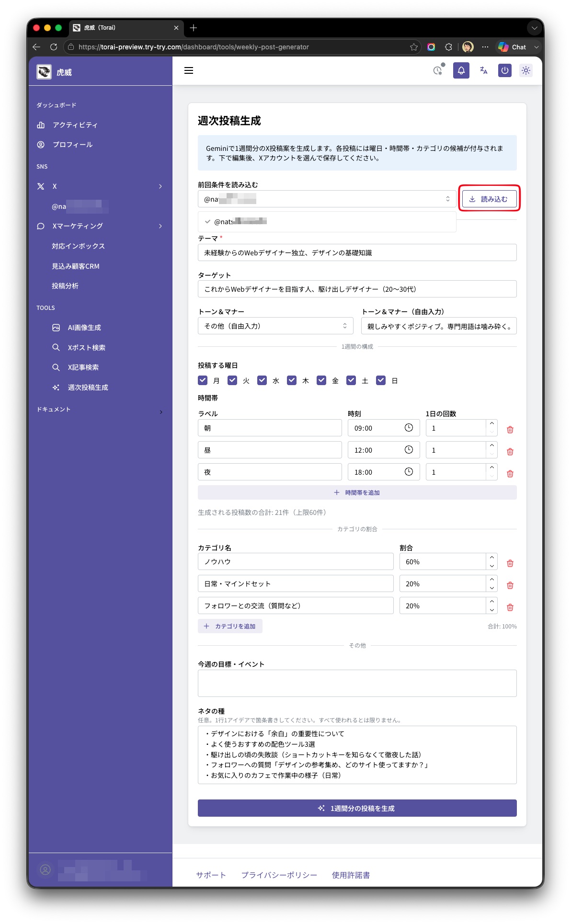
Task: Open browser extensions puzzle icon
Action: [448, 47]
